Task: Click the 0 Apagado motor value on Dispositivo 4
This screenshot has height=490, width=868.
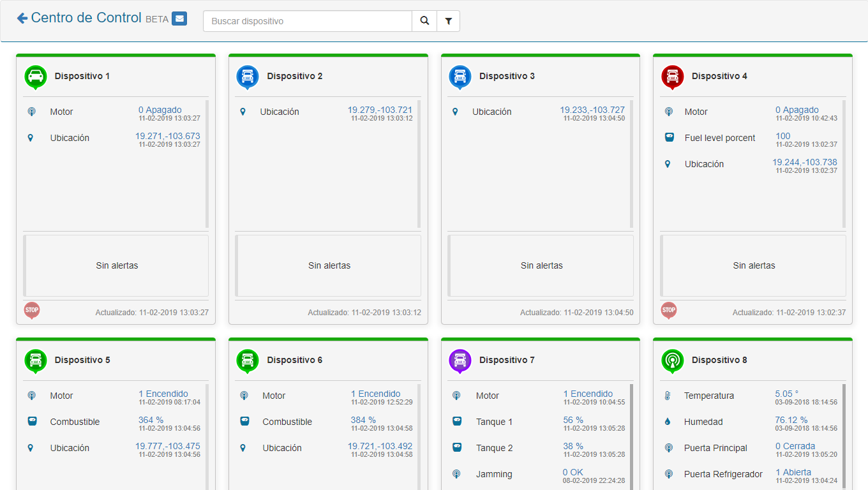Action: click(797, 110)
